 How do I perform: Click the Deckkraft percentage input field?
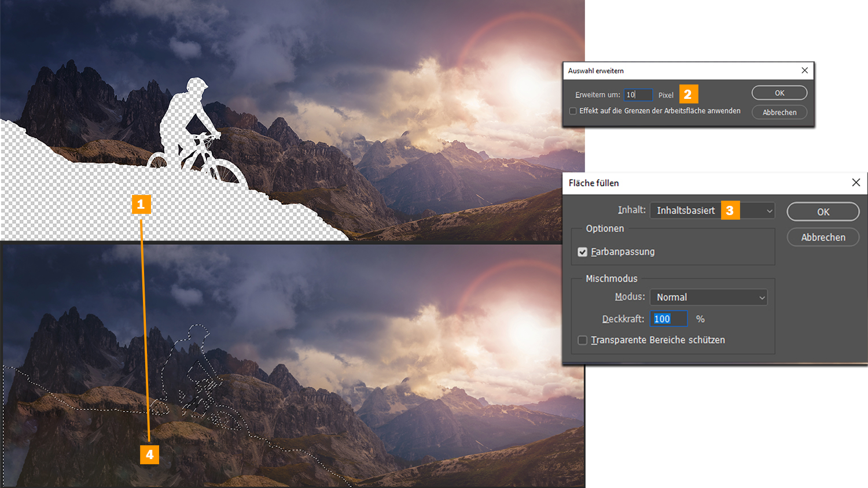coord(669,319)
